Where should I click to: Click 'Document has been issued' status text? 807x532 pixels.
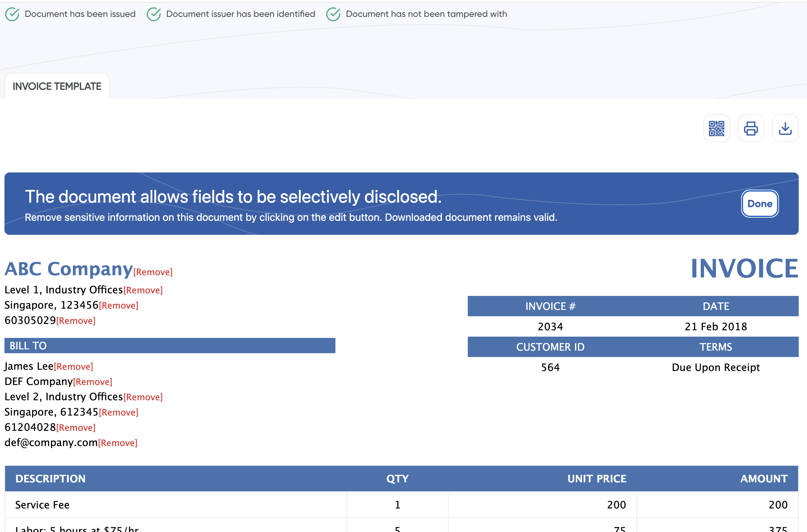pyautogui.click(x=80, y=14)
